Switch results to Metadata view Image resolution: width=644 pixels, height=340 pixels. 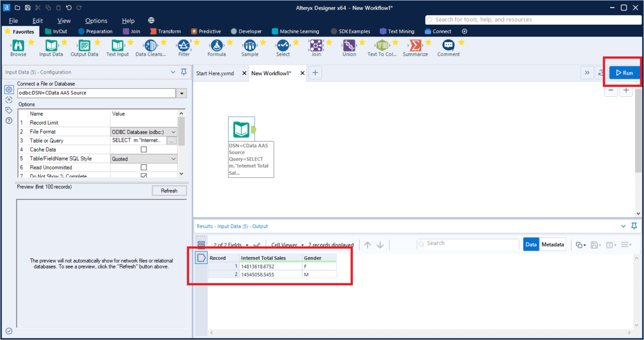[553, 244]
